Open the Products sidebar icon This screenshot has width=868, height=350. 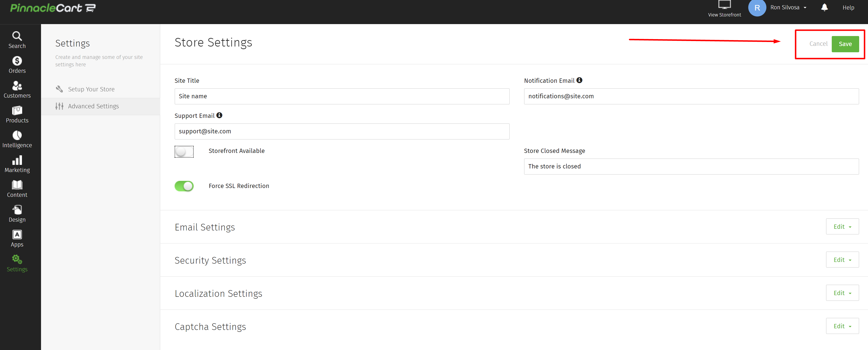tap(17, 111)
